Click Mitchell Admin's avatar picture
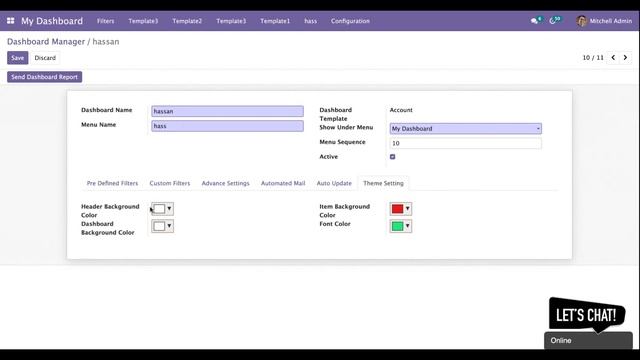 pos(581,21)
